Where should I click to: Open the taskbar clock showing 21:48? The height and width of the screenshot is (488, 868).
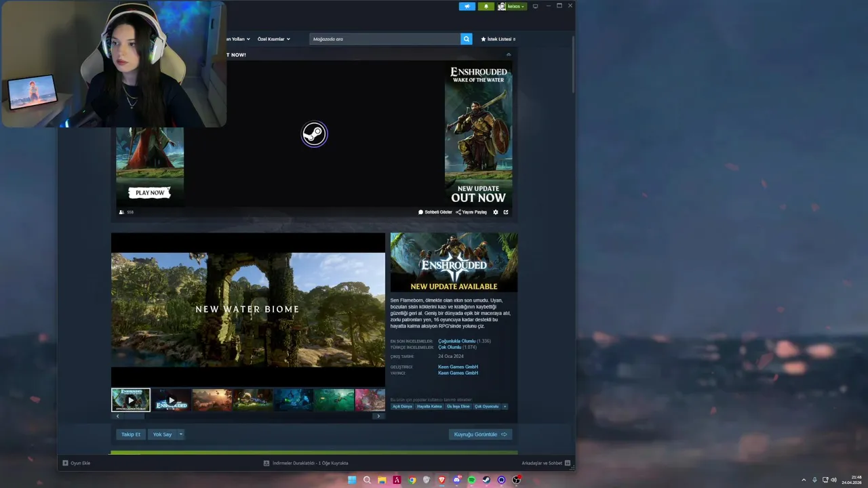[x=852, y=480]
